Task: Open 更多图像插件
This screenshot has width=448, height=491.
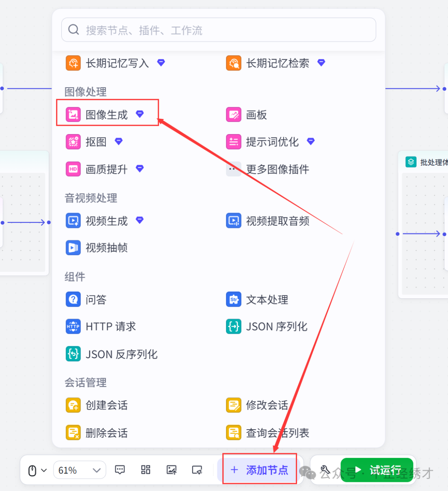Action: tap(268, 169)
